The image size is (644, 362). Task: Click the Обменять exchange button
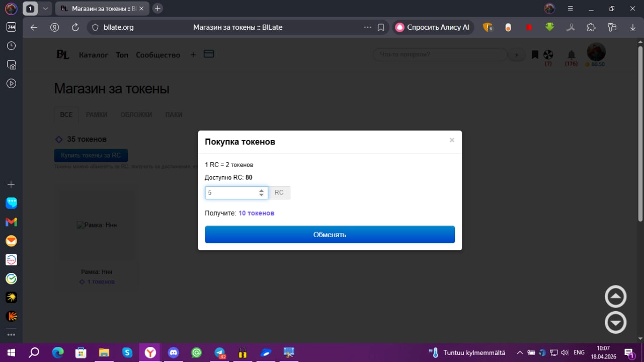[330, 235]
